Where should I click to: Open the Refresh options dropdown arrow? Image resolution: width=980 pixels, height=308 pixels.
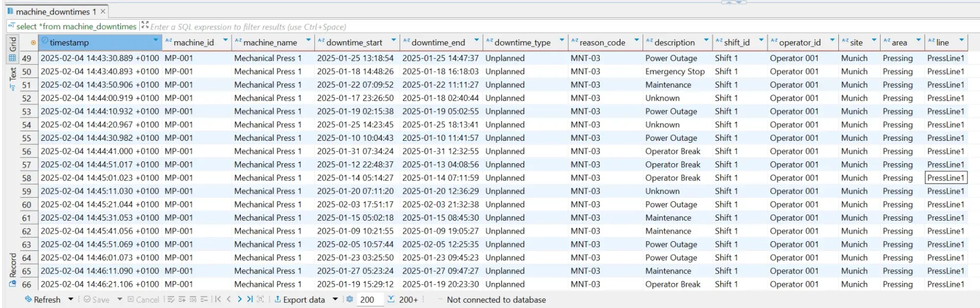tap(71, 299)
